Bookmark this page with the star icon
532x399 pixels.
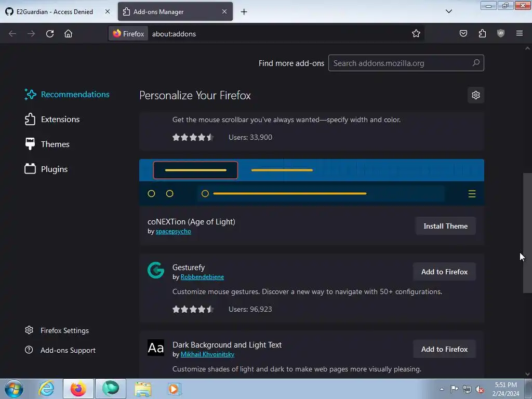(x=416, y=34)
